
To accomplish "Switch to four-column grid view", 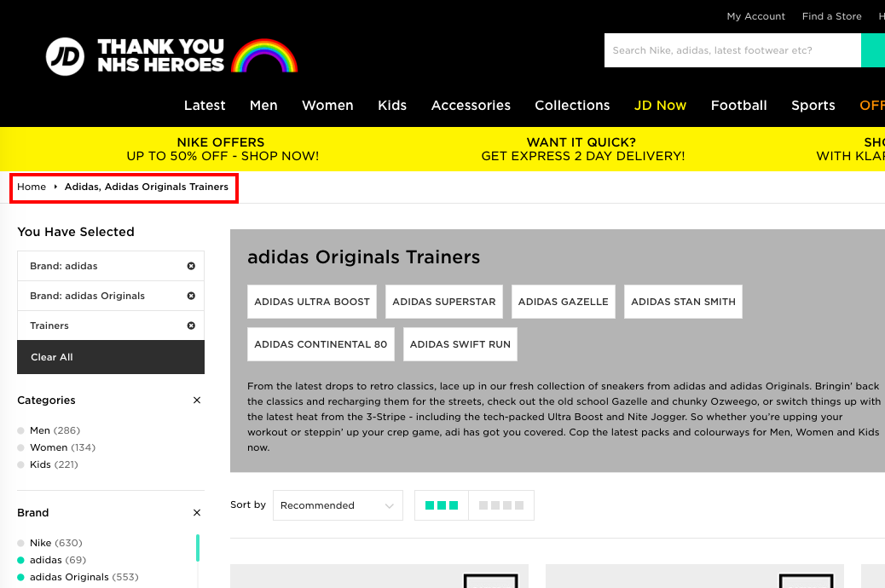I will (501, 505).
